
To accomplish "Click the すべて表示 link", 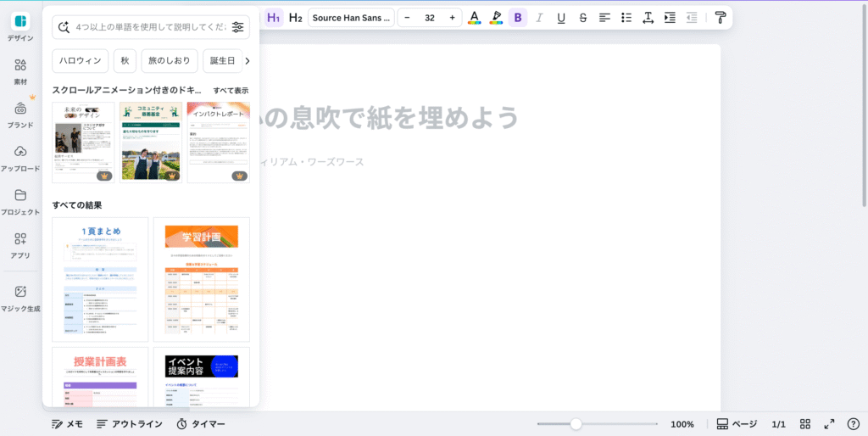I will point(231,90).
